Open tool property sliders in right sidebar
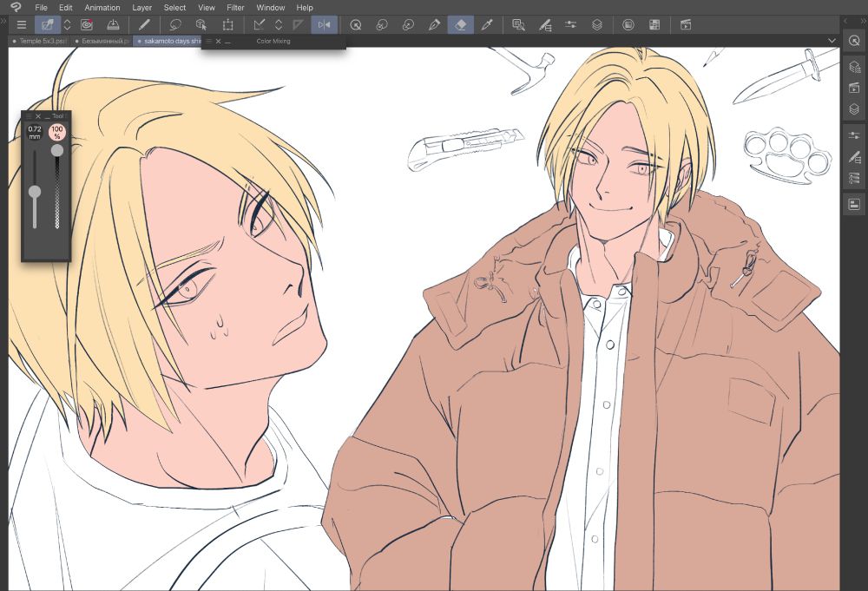Image resolution: width=868 pixels, height=591 pixels. pyautogui.click(x=854, y=135)
